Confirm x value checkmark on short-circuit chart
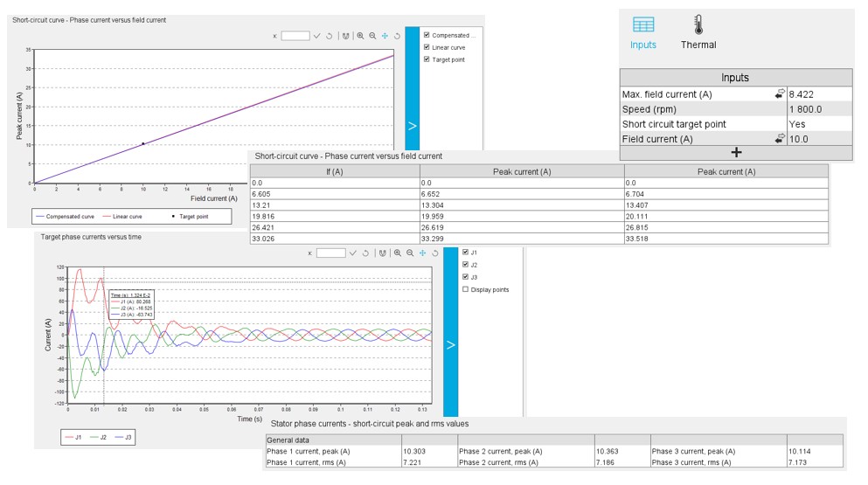The image size is (868, 485). tap(317, 36)
